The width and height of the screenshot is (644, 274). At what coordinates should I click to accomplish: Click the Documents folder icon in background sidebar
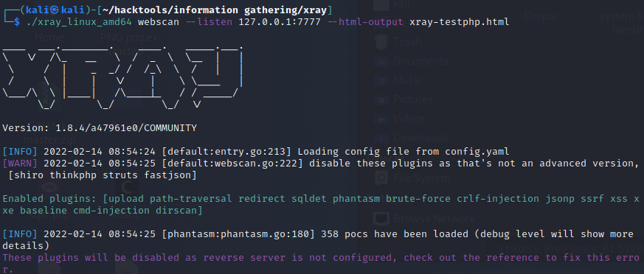click(381, 61)
